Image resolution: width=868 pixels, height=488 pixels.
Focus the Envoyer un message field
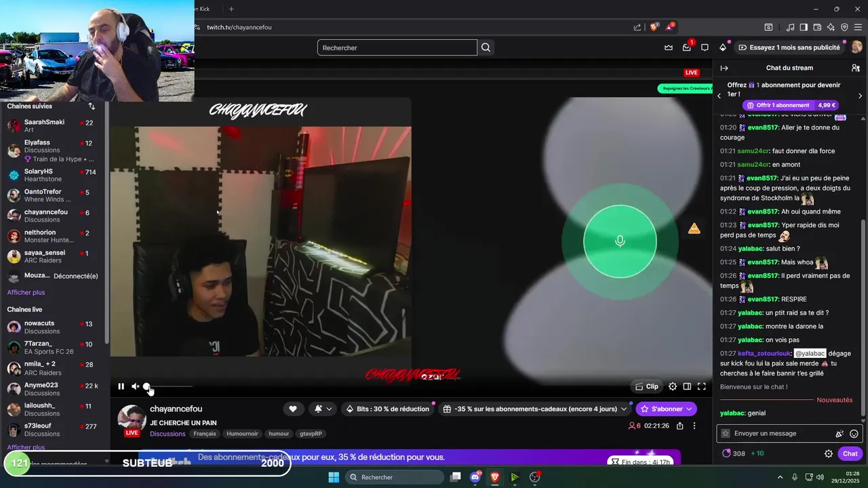click(781, 433)
